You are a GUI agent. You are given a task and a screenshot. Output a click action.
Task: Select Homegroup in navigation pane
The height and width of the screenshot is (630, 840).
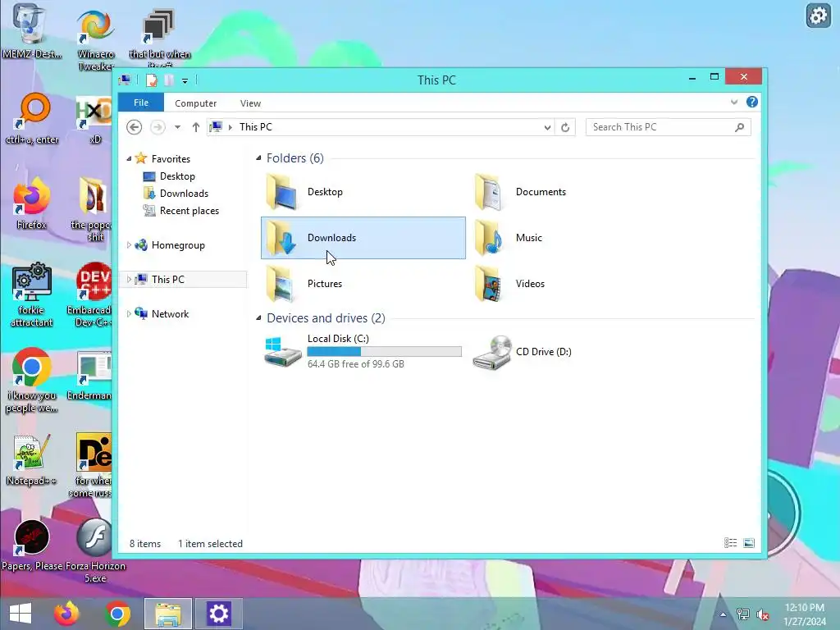178,244
